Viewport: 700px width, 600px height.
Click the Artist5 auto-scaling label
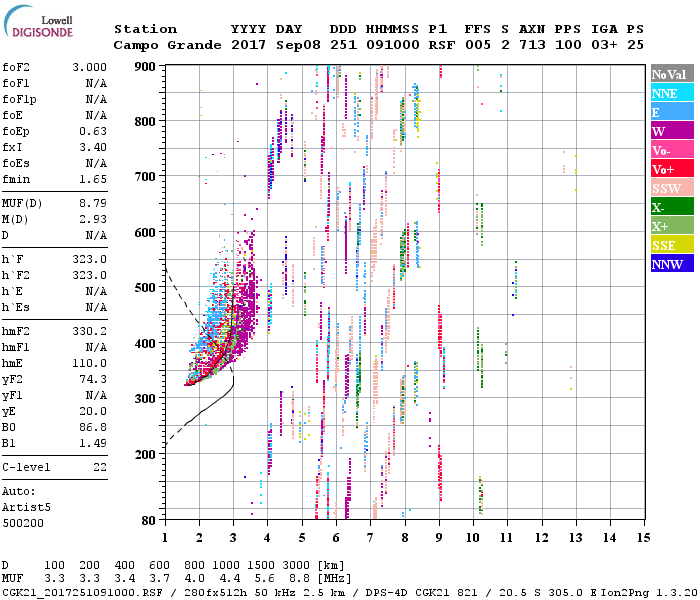tap(26, 508)
